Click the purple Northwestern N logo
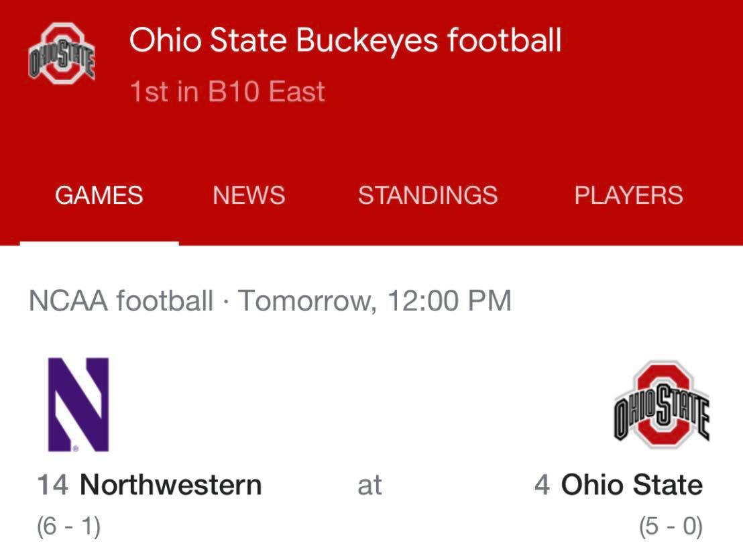Screen dimensions: 743x560 click(x=78, y=404)
